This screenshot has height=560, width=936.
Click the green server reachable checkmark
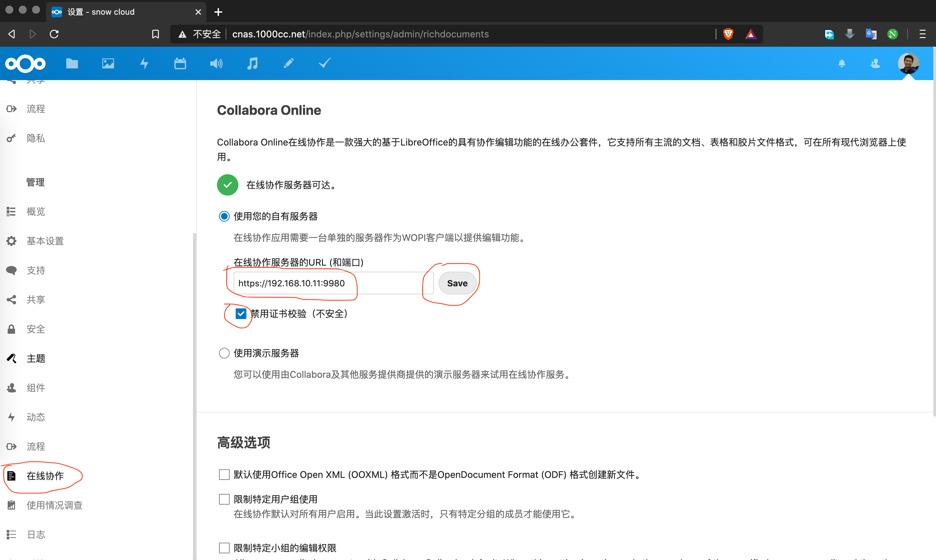click(x=228, y=185)
